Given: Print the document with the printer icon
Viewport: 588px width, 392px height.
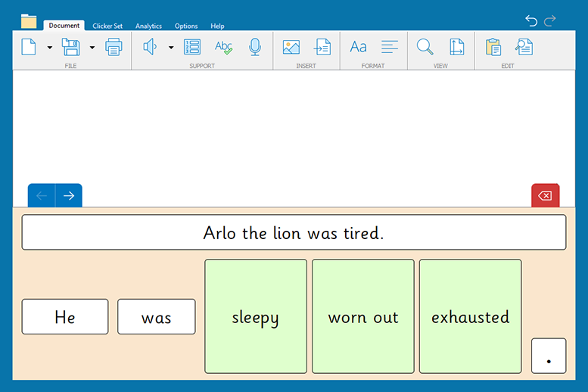Looking at the screenshot, I should click(x=114, y=47).
